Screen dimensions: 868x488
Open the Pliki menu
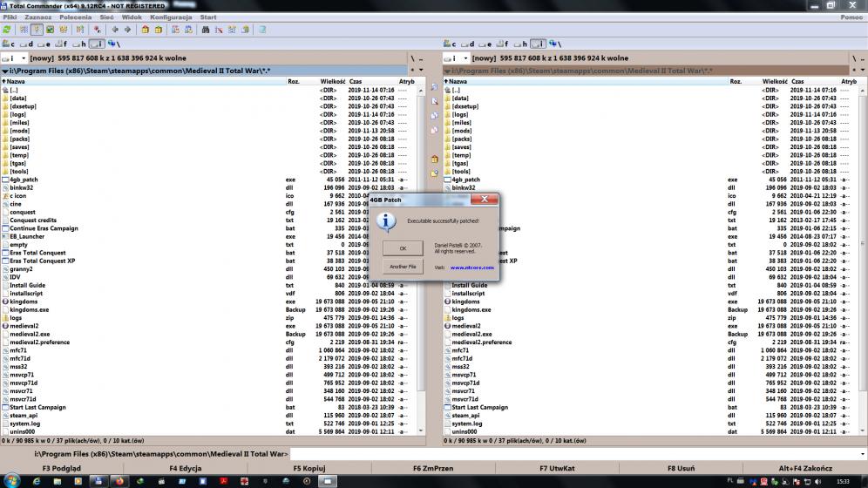coord(10,17)
